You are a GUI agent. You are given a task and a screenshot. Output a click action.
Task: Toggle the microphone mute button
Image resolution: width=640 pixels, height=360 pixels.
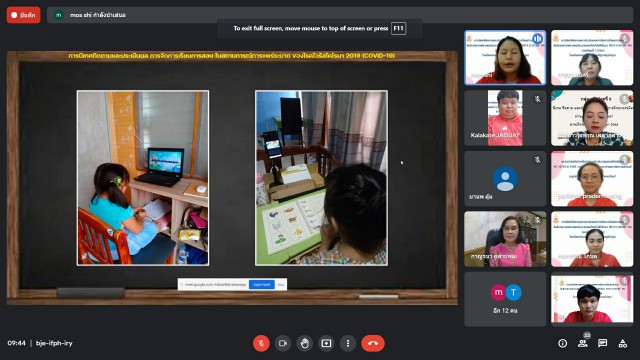pyautogui.click(x=261, y=343)
